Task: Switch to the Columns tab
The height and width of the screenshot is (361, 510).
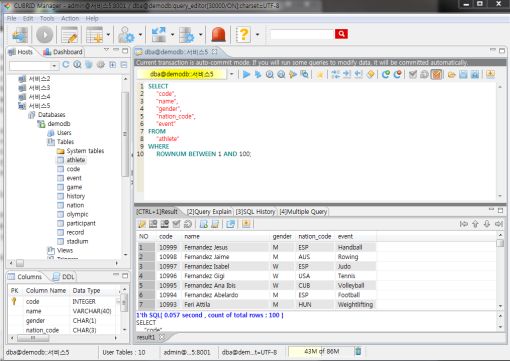Action: click(x=25, y=277)
